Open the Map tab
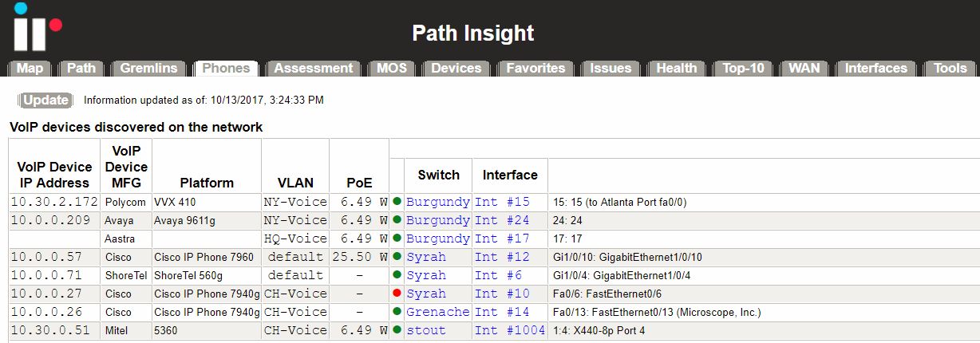Screen dimensions: 980x343 point(30,69)
